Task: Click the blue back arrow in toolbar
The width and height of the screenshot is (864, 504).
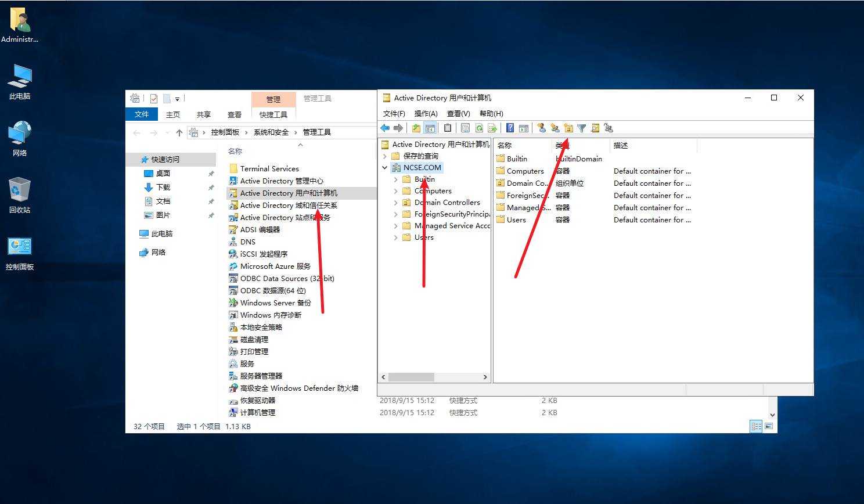Action: [385, 128]
